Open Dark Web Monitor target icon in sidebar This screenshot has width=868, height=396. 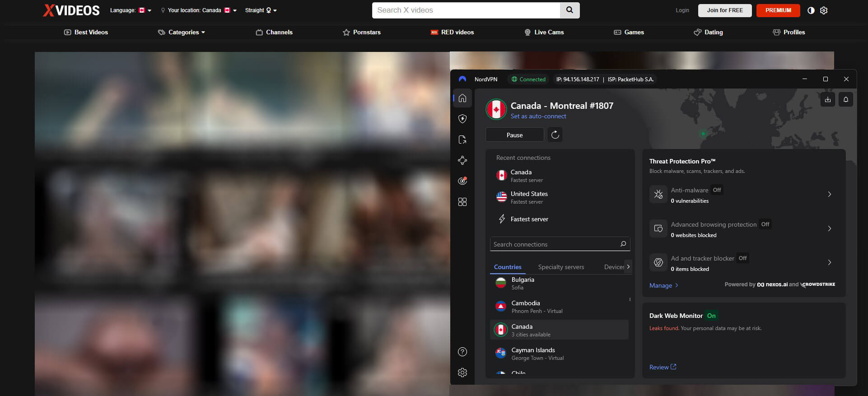462,181
